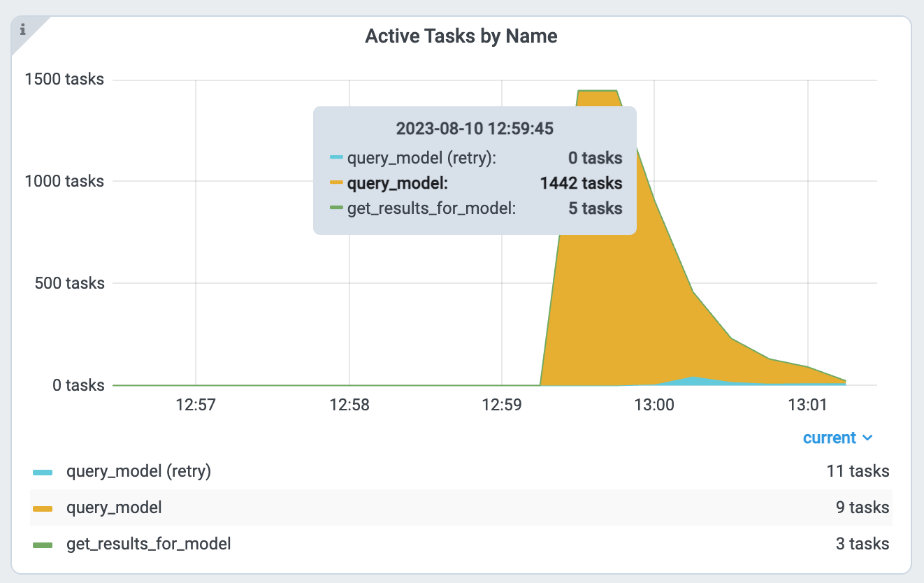924x583 pixels.
Task: Click the 0 tasks y-axis label
Action: (x=78, y=385)
